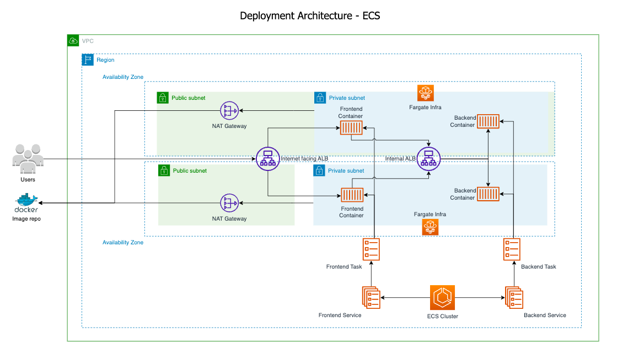Select the Internet facing ALB icon
Viewport: 644px width, 364px height.
[x=267, y=159]
